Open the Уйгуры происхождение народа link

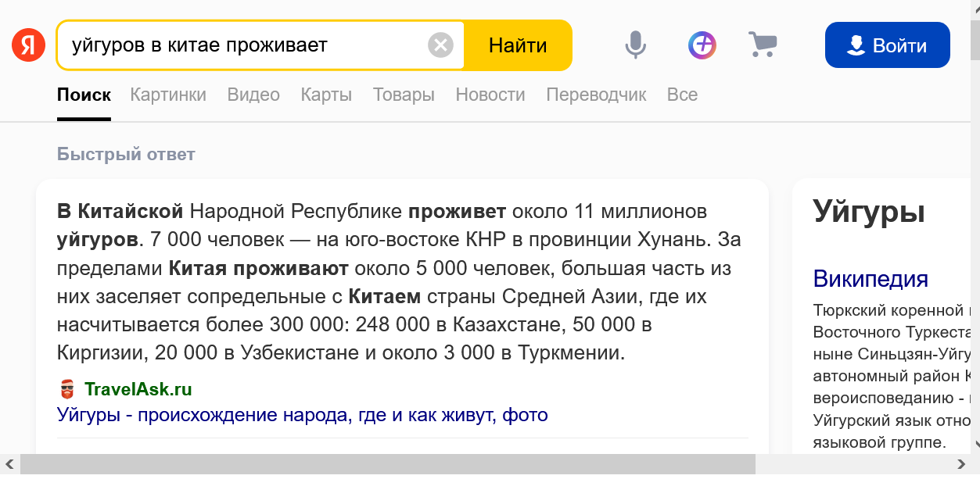click(x=303, y=414)
